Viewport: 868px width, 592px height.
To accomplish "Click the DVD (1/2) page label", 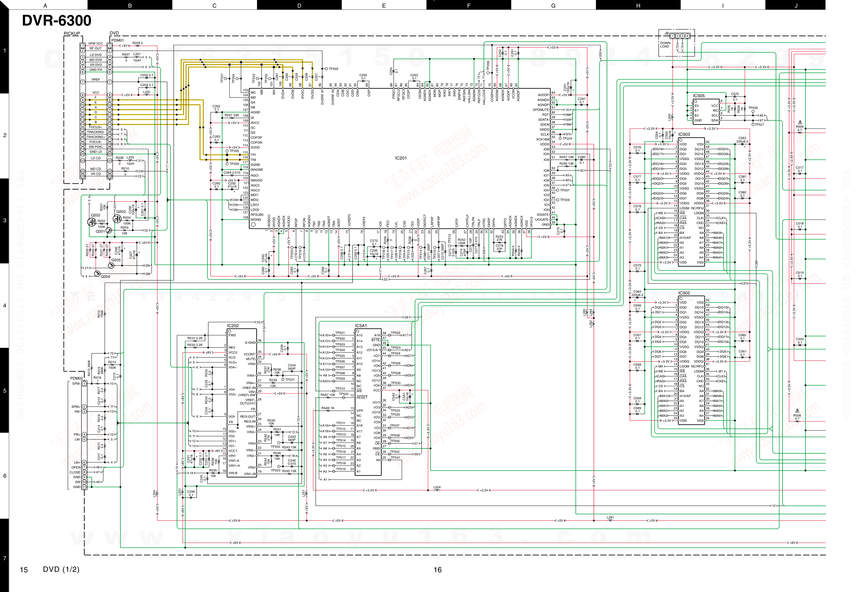I will pyautogui.click(x=61, y=569).
